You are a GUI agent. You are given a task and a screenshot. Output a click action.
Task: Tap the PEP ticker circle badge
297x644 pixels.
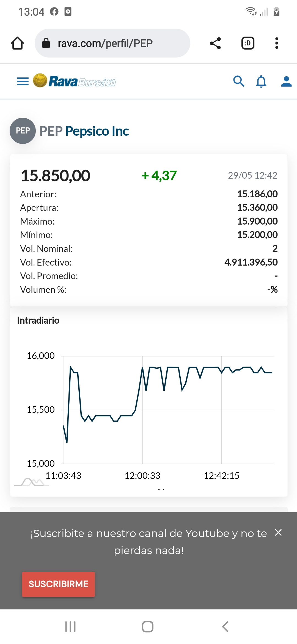(23, 131)
